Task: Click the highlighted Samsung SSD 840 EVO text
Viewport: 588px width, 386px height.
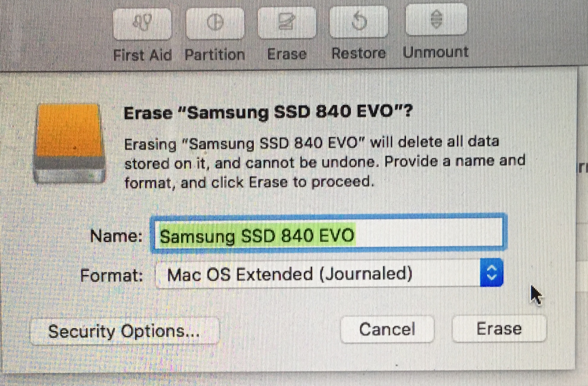Action: pyautogui.click(x=257, y=235)
